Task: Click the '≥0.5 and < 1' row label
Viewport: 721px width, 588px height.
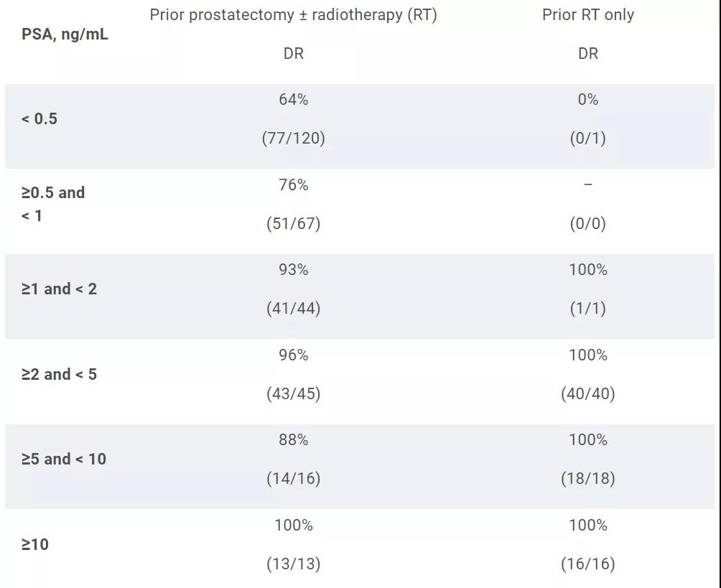Action: (53, 204)
